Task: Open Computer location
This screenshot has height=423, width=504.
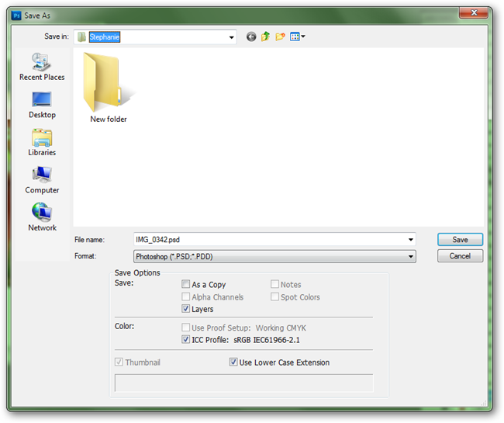Action: (x=42, y=180)
